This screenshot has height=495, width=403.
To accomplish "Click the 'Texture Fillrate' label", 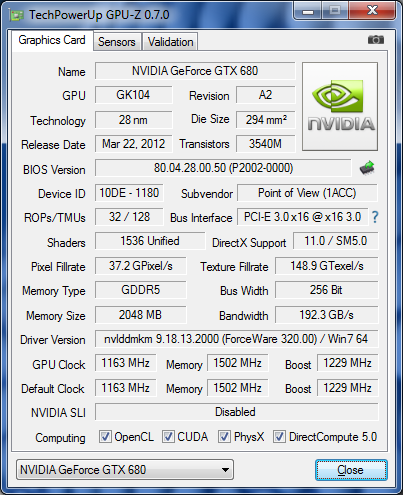I will pyautogui.click(x=234, y=267).
